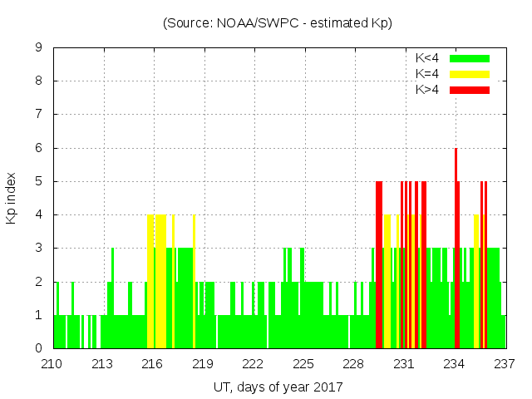This screenshot has height=399, width=532.
Task: Click the yellow K=4 legend swatch
Action: (470, 74)
